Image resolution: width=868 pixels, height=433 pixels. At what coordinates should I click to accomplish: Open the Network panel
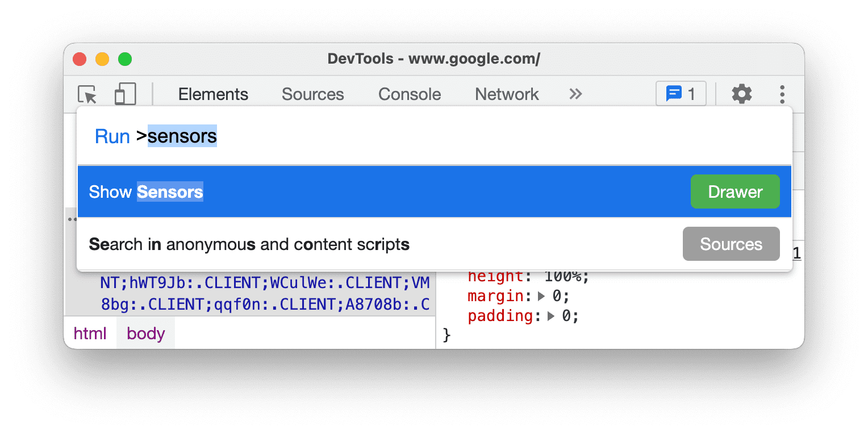507,94
